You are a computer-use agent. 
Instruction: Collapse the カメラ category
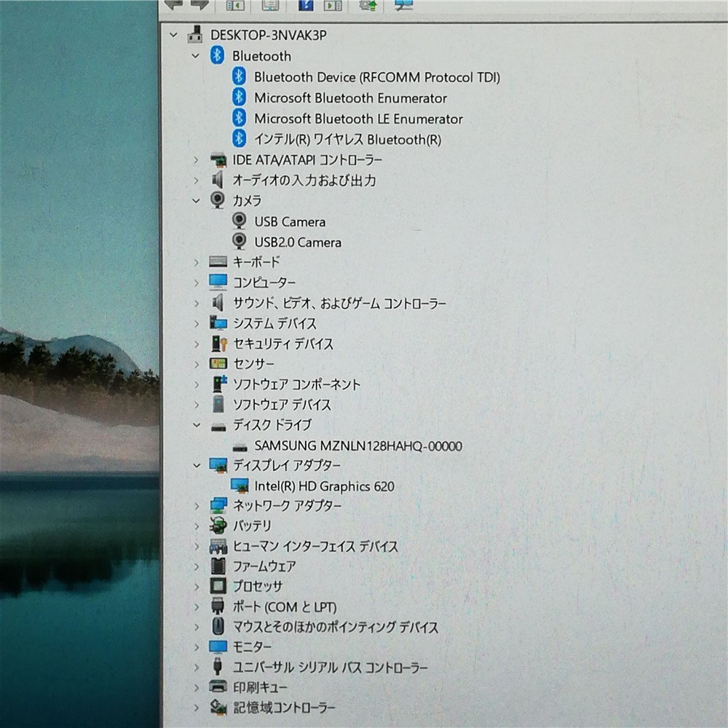click(x=195, y=201)
